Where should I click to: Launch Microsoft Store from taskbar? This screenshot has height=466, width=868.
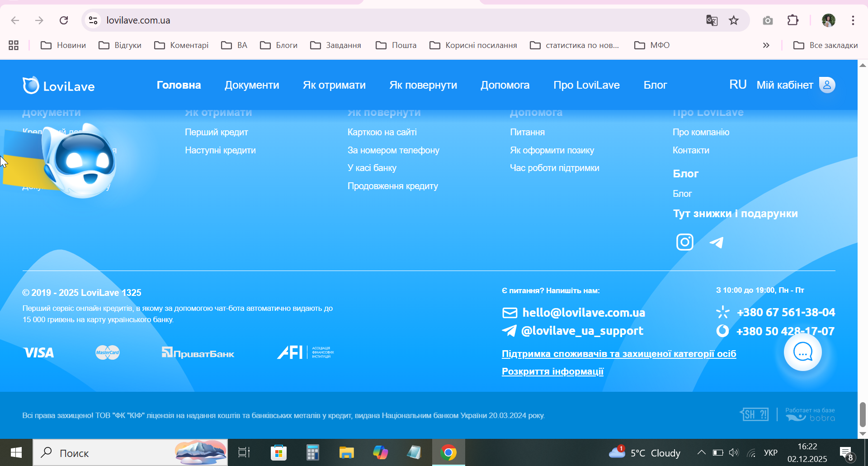(x=278, y=452)
